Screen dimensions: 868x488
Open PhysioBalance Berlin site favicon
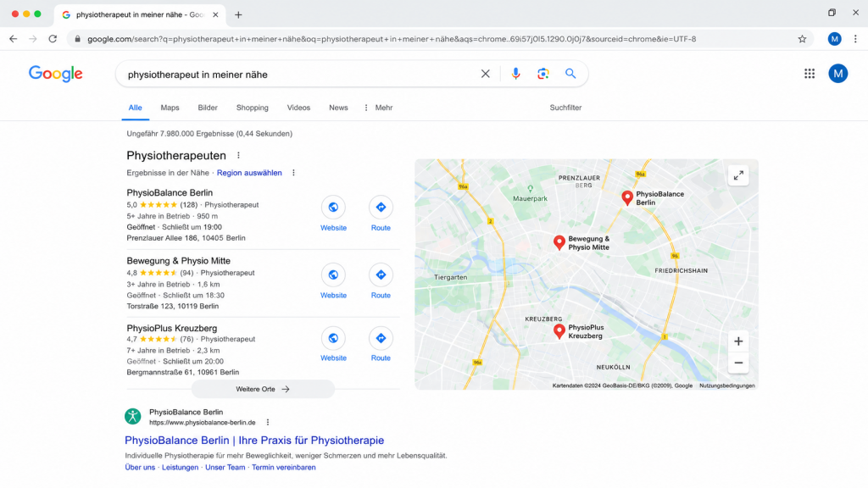(x=133, y=416)
